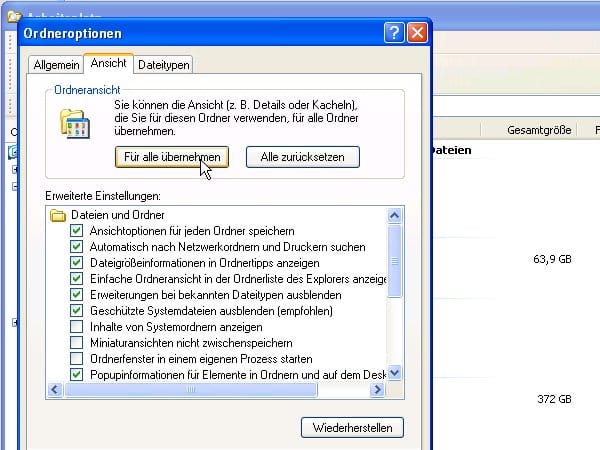Click the Alle zurücksetzen button
The width and height of the screenshot is (600, 450).
tap(302, 157)
